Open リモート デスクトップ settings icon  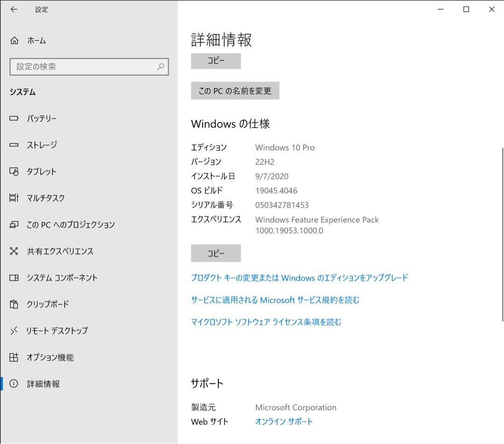click(x=13, y=331)
